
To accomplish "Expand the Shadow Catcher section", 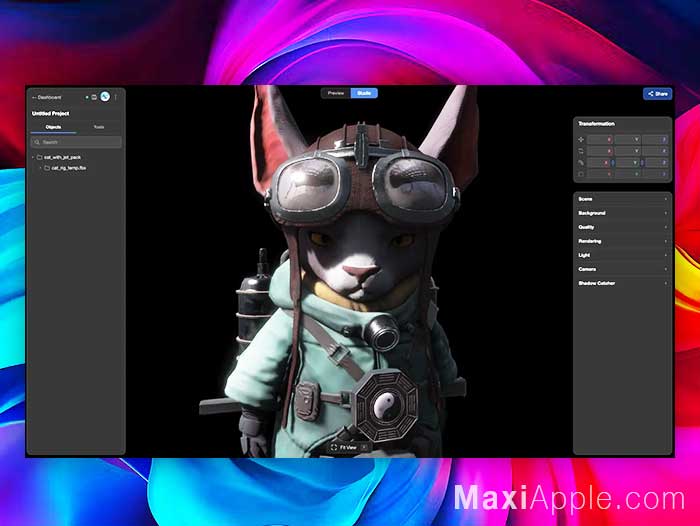I will coord(623,284).
